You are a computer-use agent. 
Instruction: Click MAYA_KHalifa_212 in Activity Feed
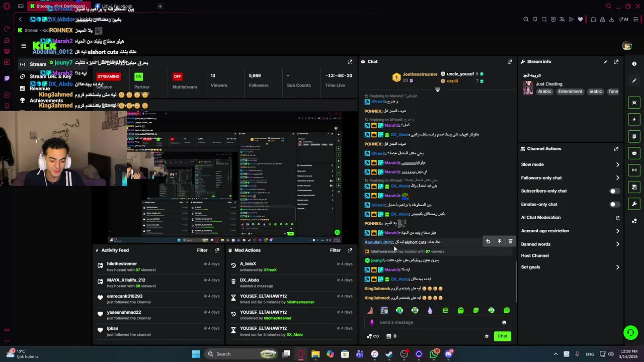coord(126,280)
